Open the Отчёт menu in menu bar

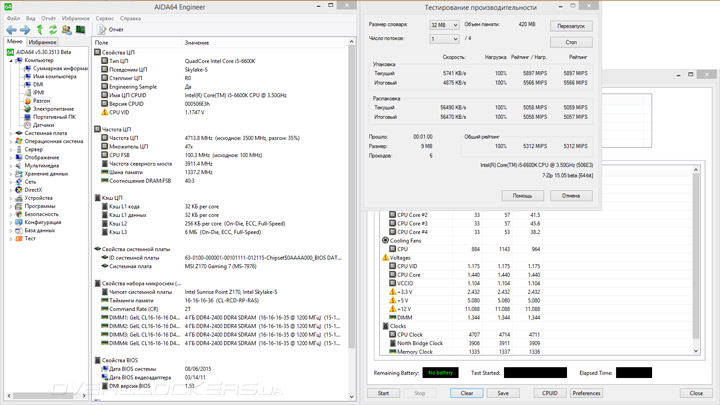pyautogui.click(x=48, y=18)
